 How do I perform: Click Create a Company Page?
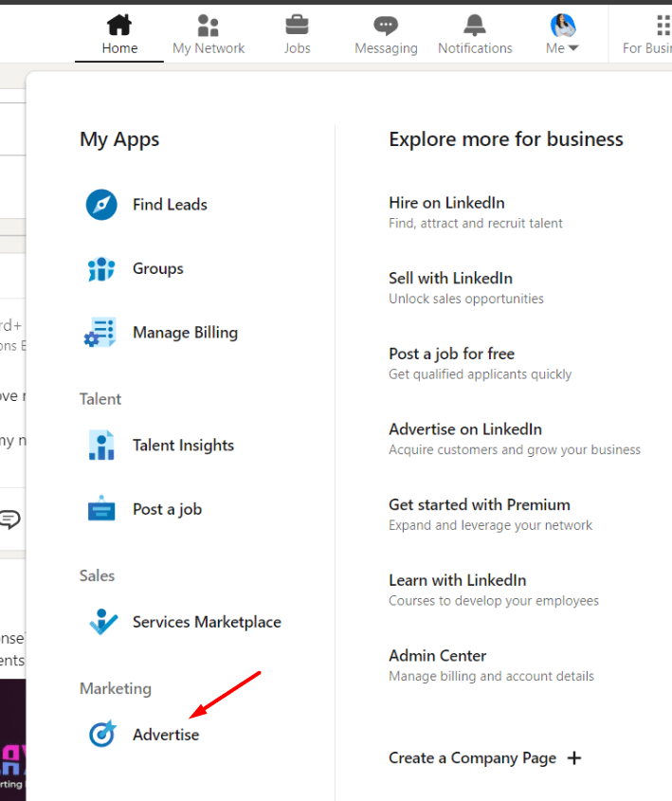pos(472,758)
